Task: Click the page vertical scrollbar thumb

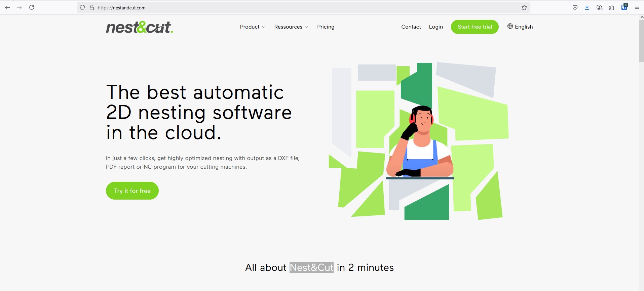Action: pyautogui.click(x=641, y=41)
